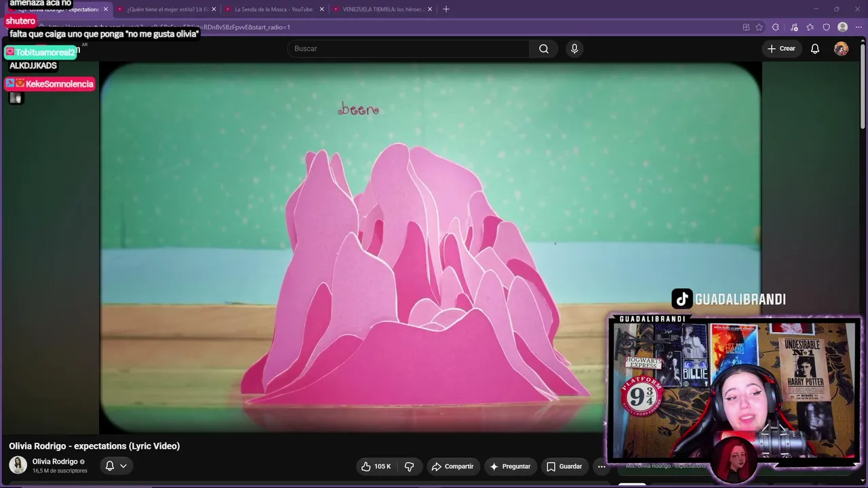Click the Preguntar button
This screenshot has width=868, height=488.
510,466
